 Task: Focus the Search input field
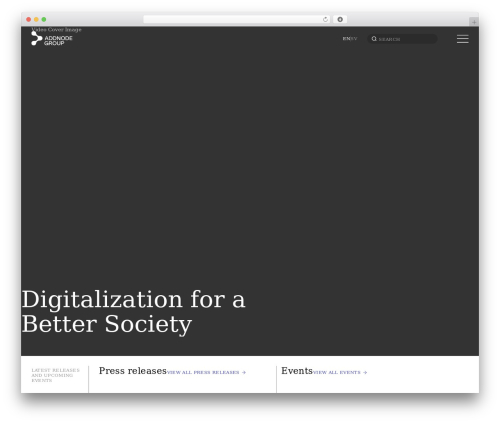point(402,39)
